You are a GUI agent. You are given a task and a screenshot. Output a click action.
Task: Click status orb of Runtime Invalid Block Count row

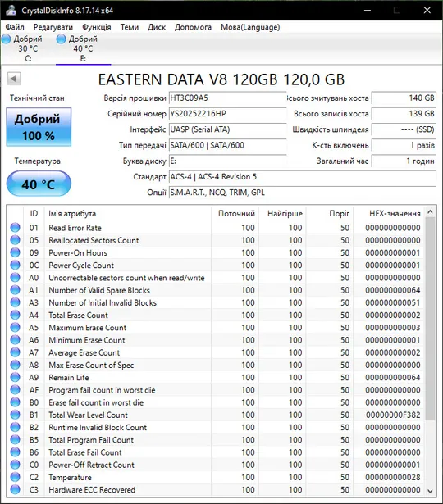click(15, 427)
